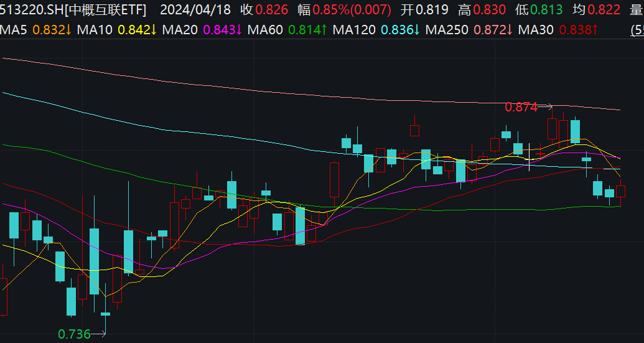This screenshot has width=644, height=343.
Task: Click the MA10 0.842 indicator label
Action: (117, 30)
